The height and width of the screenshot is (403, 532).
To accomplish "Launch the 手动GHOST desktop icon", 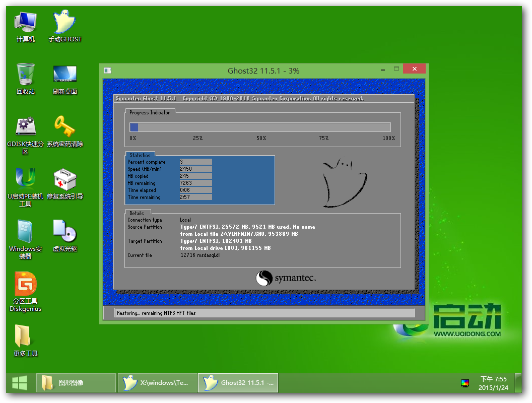I will [65, 27].
